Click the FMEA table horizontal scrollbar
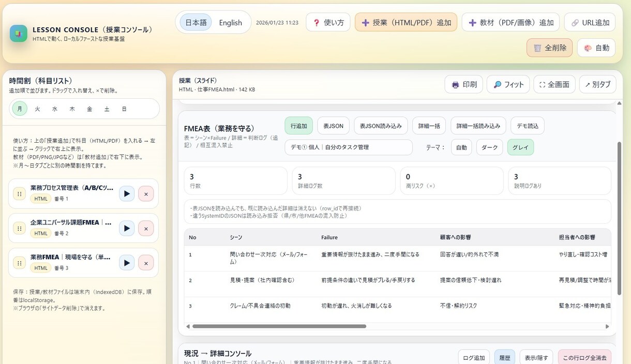Screen dimensions: 631x364 [x=279, y=326]
